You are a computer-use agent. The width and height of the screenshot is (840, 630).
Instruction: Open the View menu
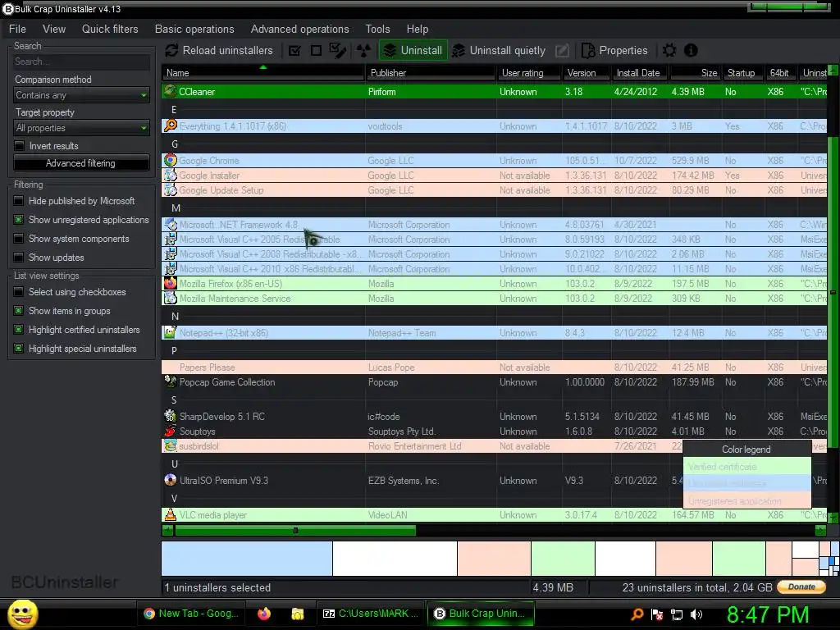click(54, 29)
